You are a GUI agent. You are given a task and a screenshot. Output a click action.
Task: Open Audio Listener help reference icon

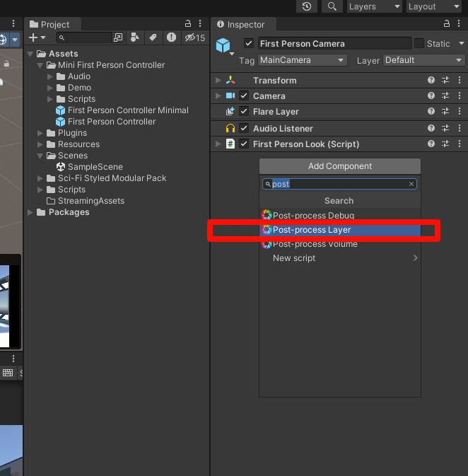click(x=431, y=128)
